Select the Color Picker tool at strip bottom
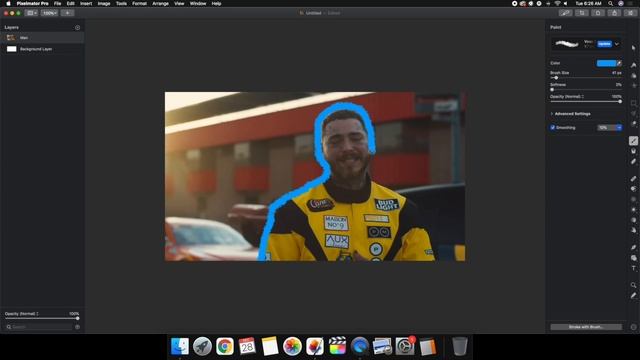The height and width of the screenshot is (360, 640). coord(633,296)
